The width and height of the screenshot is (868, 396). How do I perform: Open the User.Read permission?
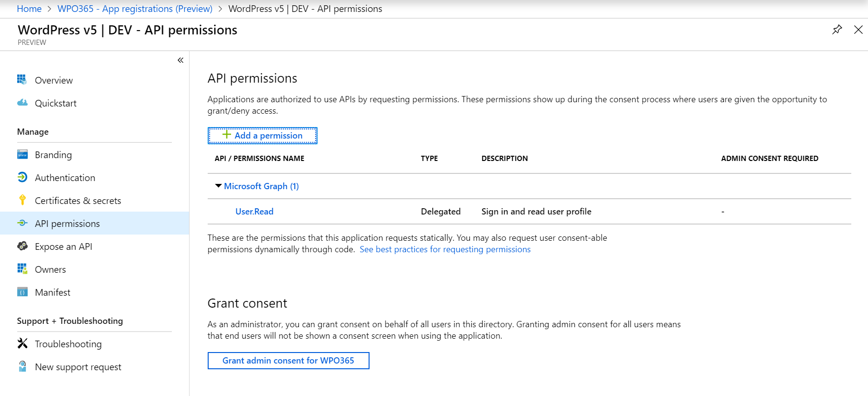(254, 212)
